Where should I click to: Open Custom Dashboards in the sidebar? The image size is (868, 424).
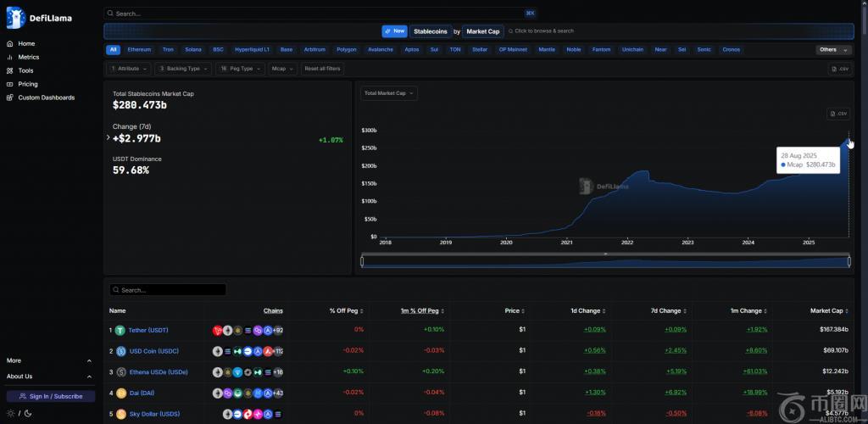click(46, 98)
